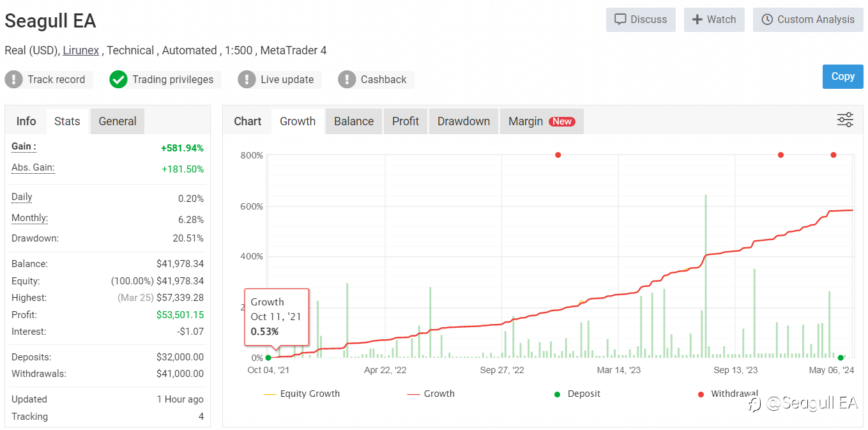Click the Live update warning icon
The width and height of the screenshot is (868, 430).
[247, 79]
